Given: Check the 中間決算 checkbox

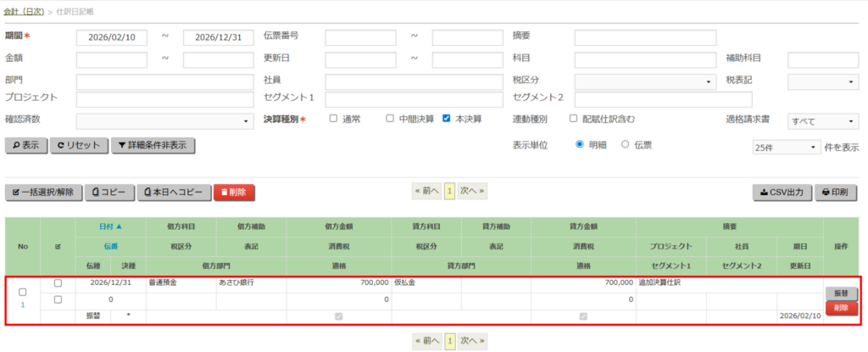Looking at the screenshot, I should pos(390,119).
